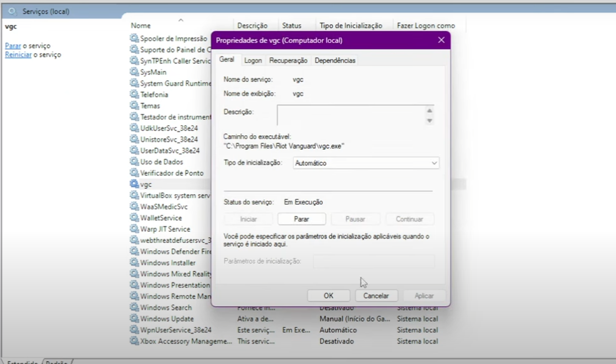This screenshot has width=616, height=364.
Task: Select the gear icon next to SysMain
Action: pyautogui.click(x=134, y=72)
